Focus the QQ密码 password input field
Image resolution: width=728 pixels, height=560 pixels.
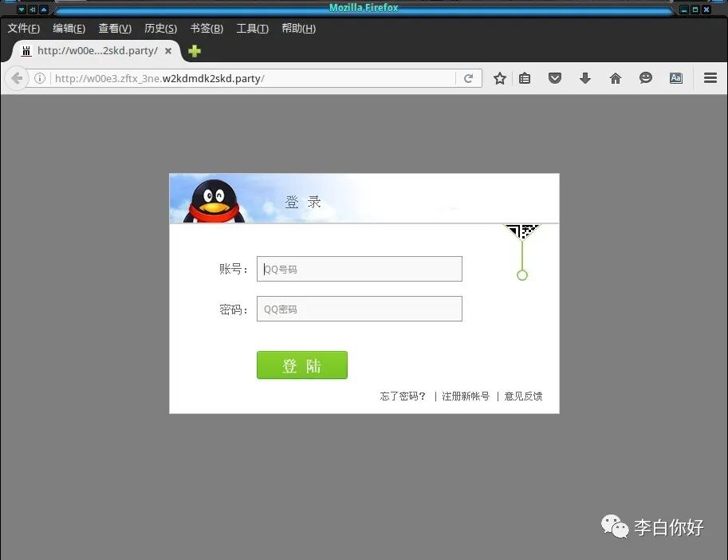(x=360, y=309)
